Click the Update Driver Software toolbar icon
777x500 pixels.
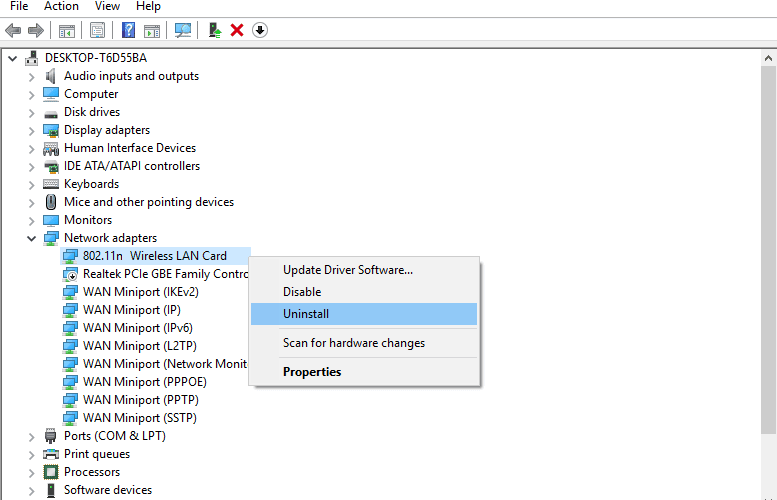(215, 31)
